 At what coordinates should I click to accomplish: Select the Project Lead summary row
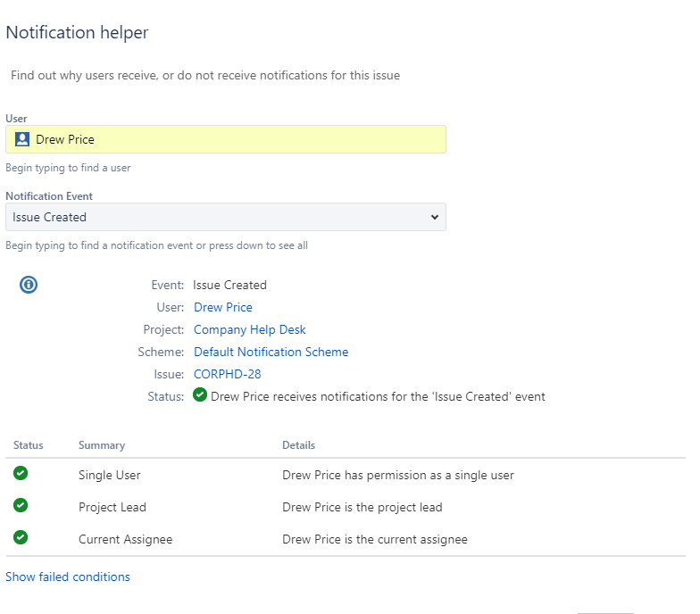point(112,507)
